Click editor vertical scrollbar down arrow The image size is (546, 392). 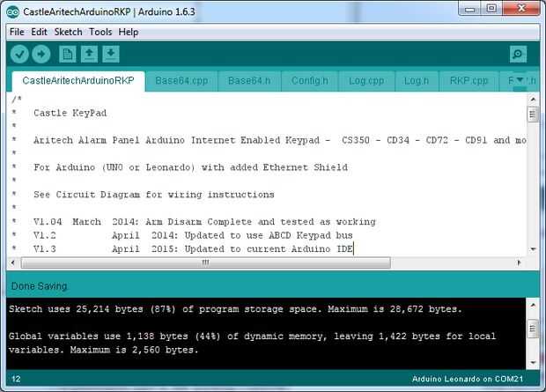pos(533,249)
